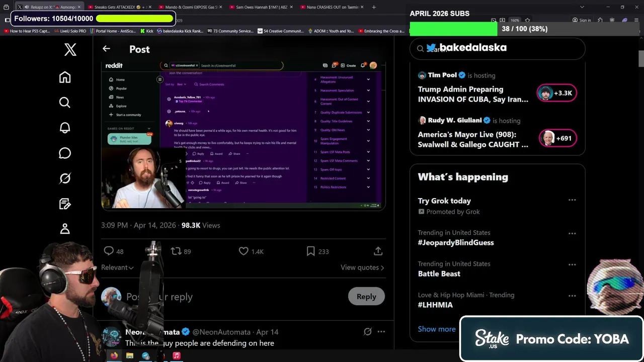644x362 pixels.
Task: List all tabs with the chevron
Action: click(x=582, y=7)
